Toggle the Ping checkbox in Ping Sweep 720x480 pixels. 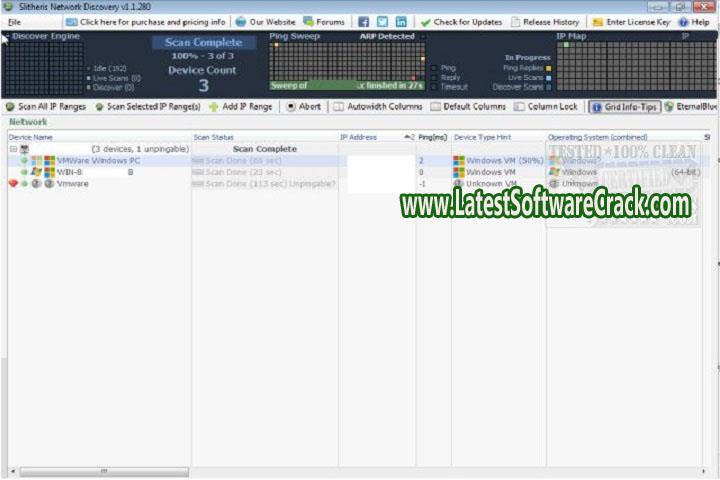434,68
